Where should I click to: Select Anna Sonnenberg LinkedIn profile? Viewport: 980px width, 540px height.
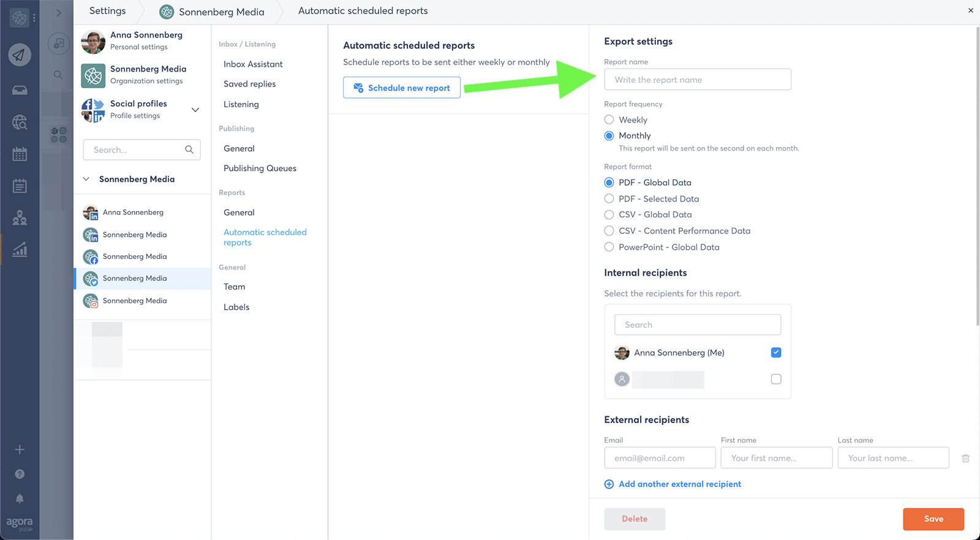[x=142, y=212]
